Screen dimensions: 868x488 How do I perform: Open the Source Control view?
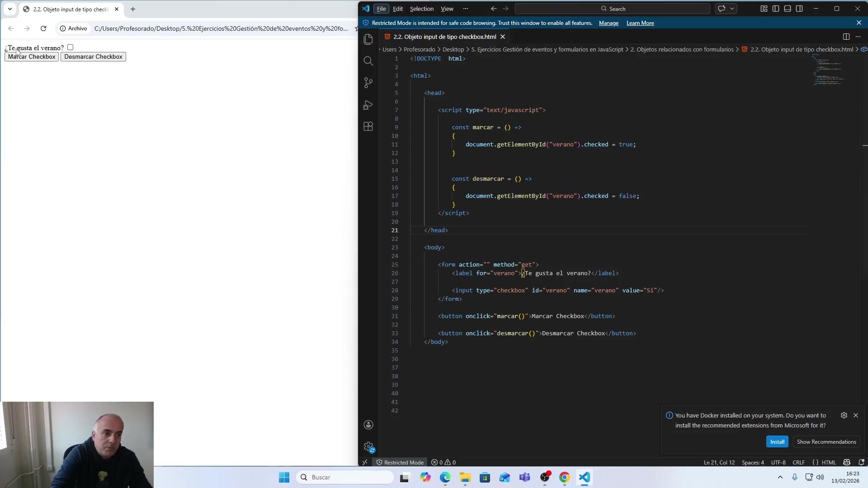click(x=368, y=83)
